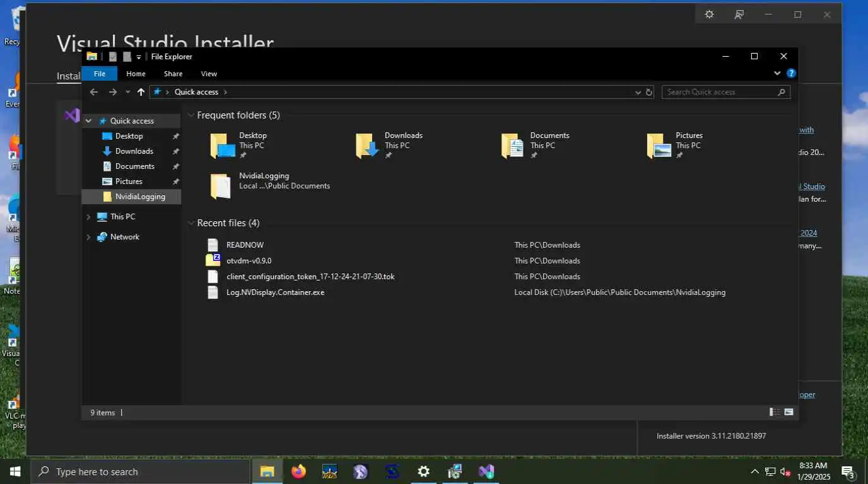Click the magnifier icon in search box

tap(782, 92)
